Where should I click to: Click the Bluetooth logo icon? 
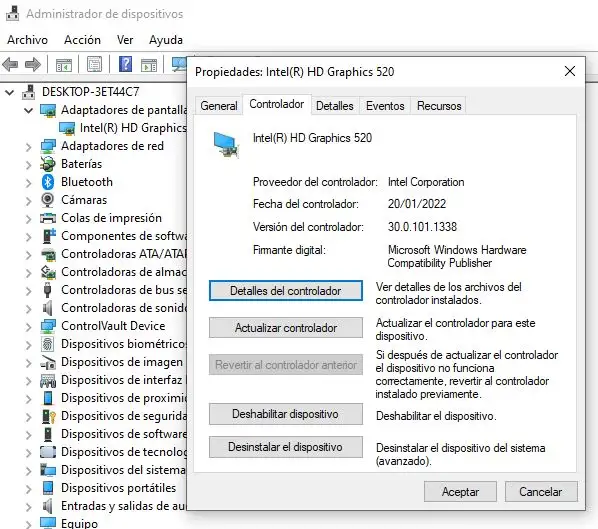[x=48, y=182]
